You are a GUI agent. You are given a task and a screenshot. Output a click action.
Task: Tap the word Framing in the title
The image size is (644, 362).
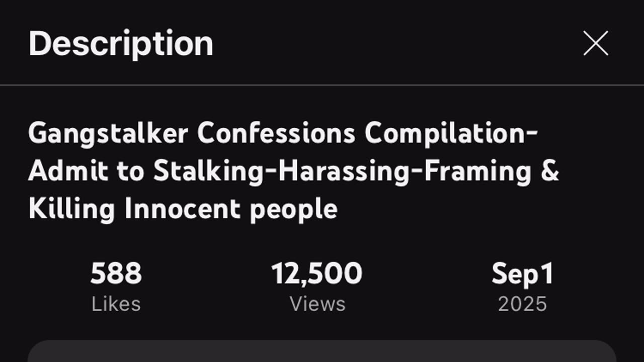pyautogui.click(x=477, y=171)
